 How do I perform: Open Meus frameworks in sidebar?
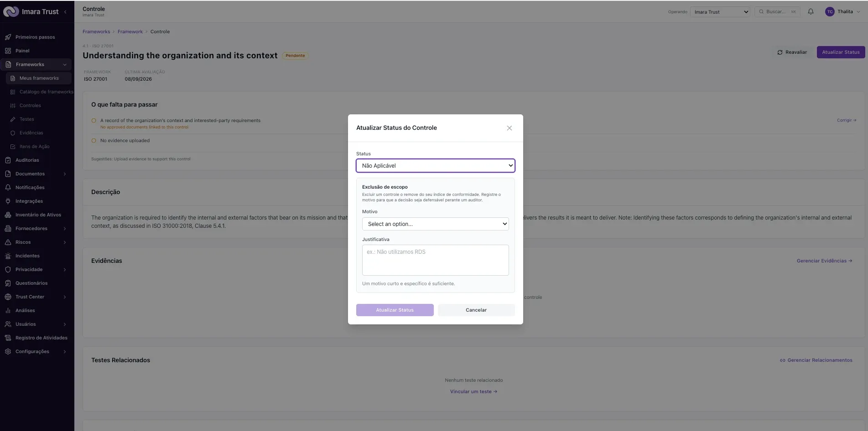[39, 78]
